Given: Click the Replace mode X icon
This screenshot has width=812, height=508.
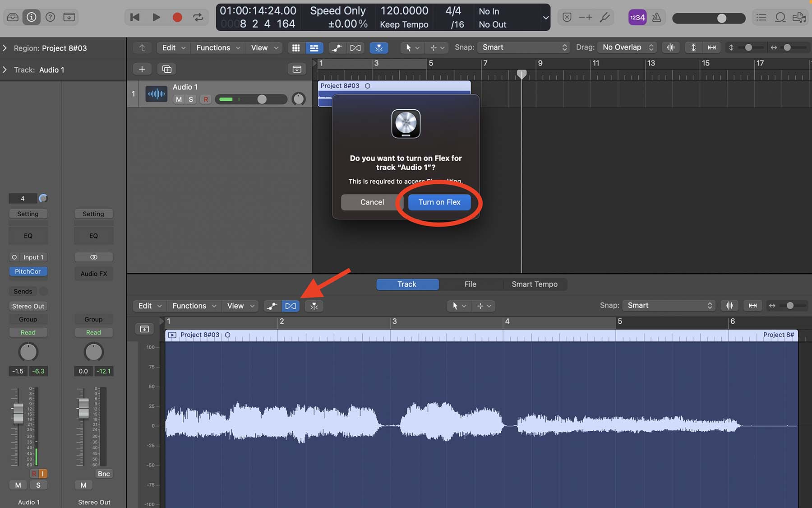Looking at the screenshot, I should coord(567,17).
